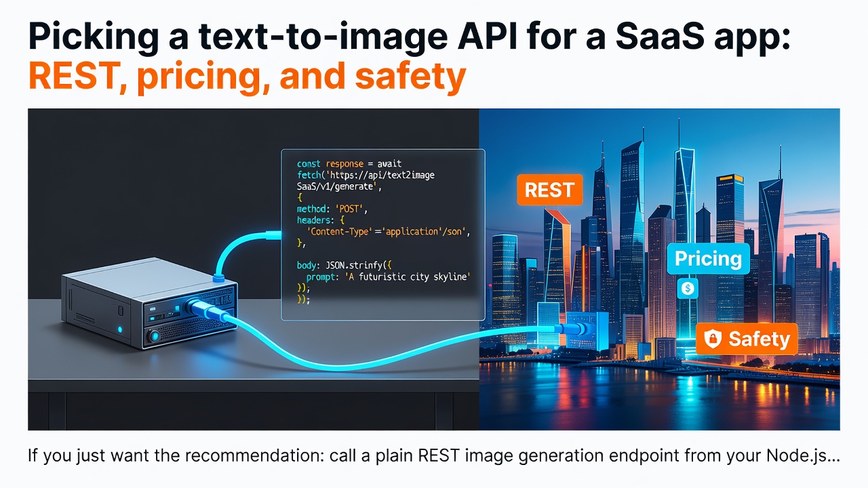Click the 'Content-Type' header code line

[x=389, y=232]
